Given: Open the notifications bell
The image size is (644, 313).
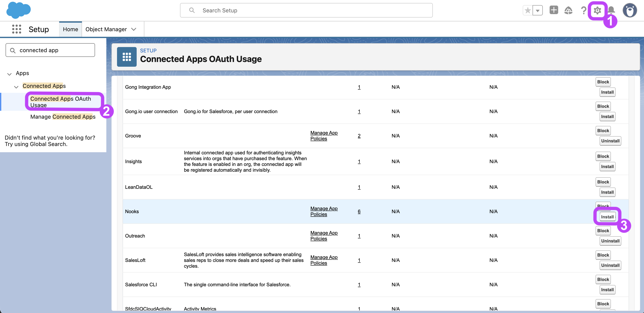Looking at the screenshot, I should coord(611,10).
